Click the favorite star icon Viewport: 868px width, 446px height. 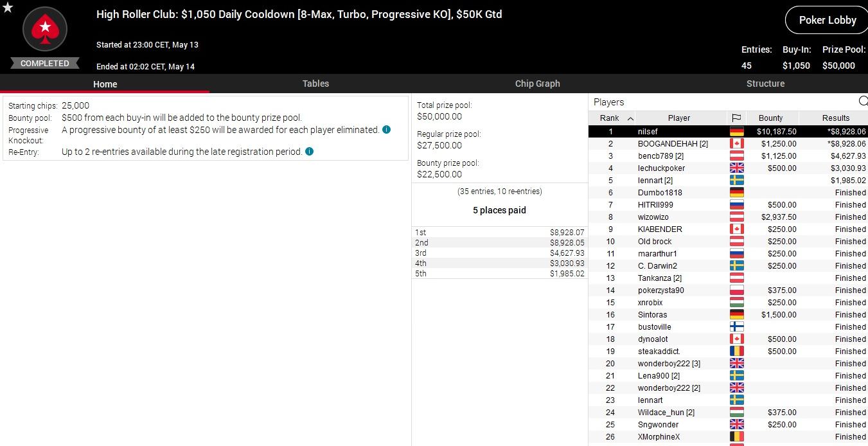(7, 7)
